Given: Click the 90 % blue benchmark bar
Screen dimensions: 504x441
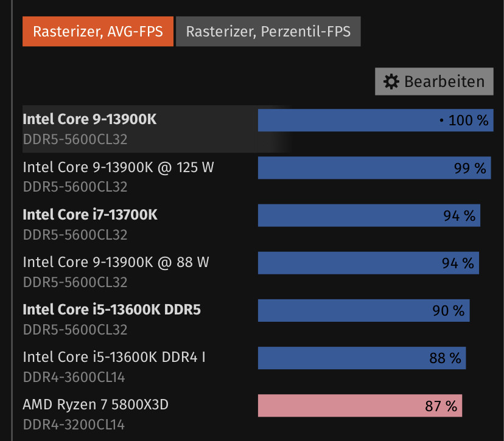Looking at the screenshot, I should coord(363,310).
